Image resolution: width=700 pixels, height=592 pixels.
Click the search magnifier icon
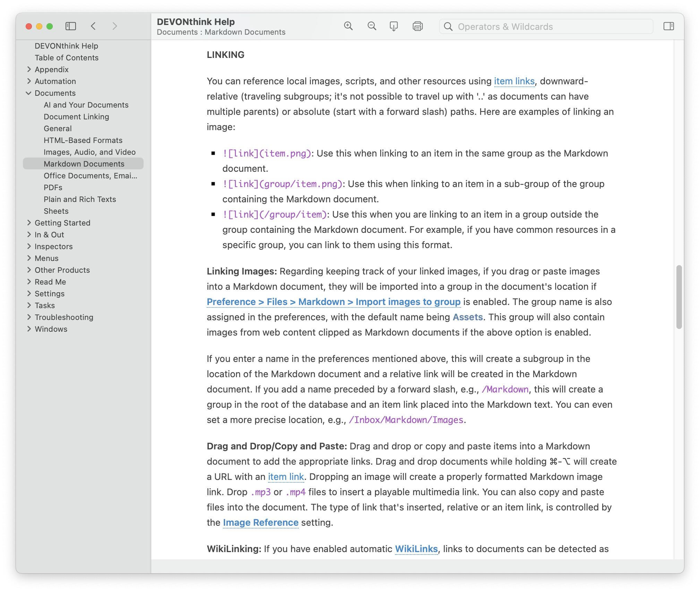[x=448, y=27]
